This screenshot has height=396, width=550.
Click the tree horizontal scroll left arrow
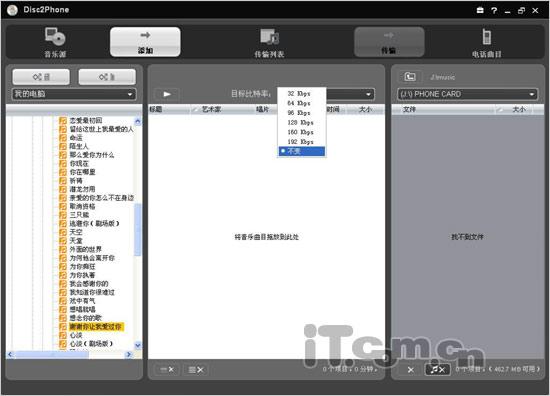[x=11, y=355]
